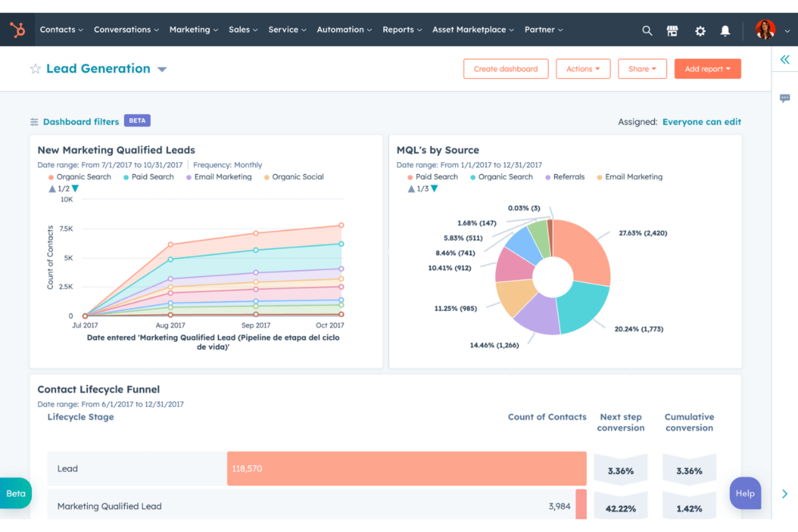Click the Lead bar in the Contact Lifecycle Funnel
This screenshot has height=532, width=798.
(406, 468)
